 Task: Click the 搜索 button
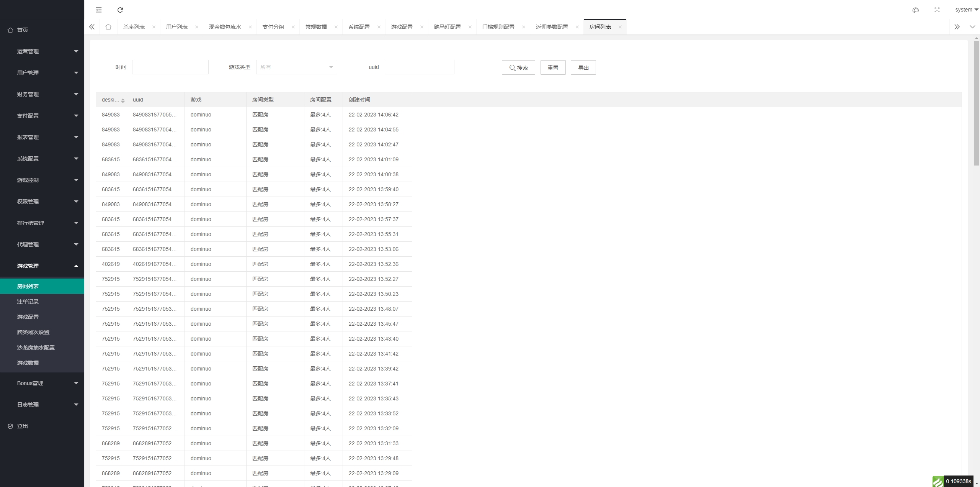click(518, 68)
